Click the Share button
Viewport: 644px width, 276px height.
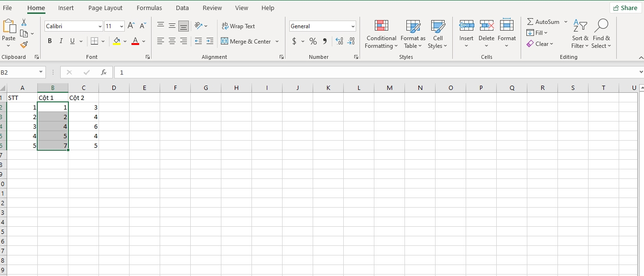tap(625, 8)
